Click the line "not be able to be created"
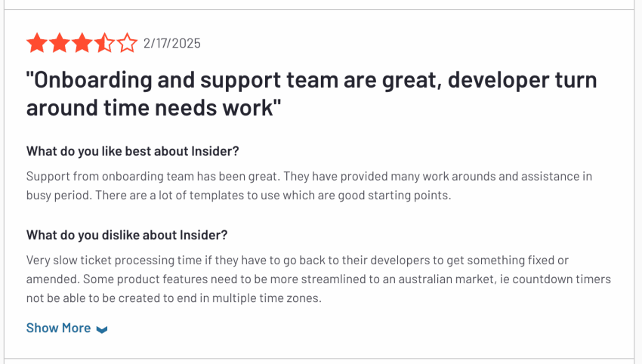Viewport: 642px width, 364px height. point(174,298)
